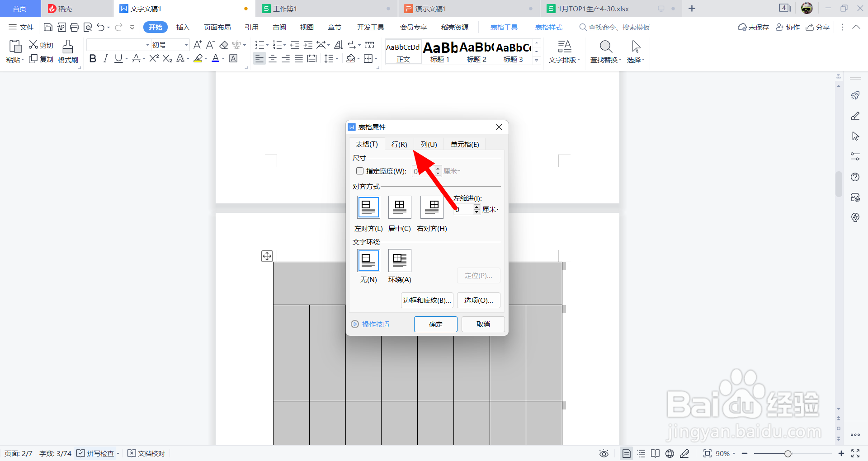The height and width of the screenshot is (461, 868).
Task: Open the 插入 ribbon tab
Action: (x=183, y=28)
